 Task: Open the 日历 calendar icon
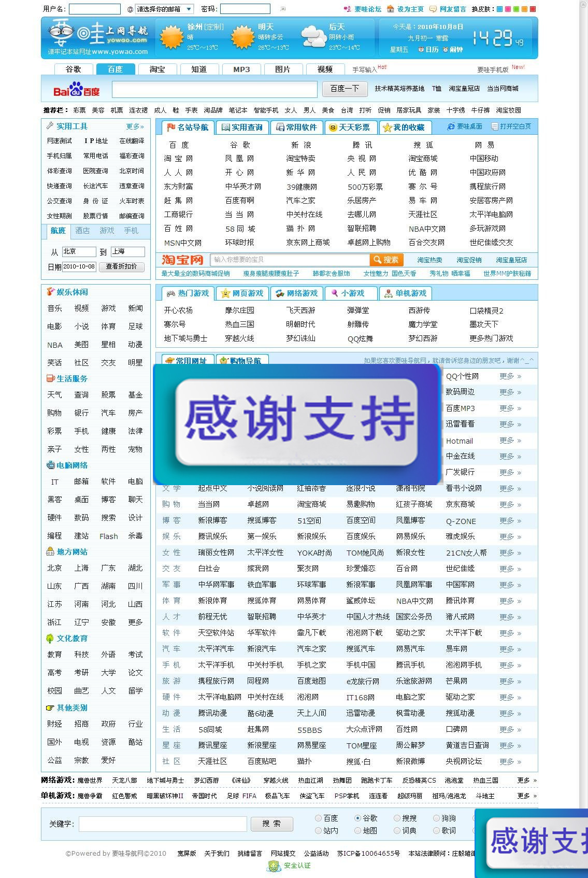click(421, 50)
